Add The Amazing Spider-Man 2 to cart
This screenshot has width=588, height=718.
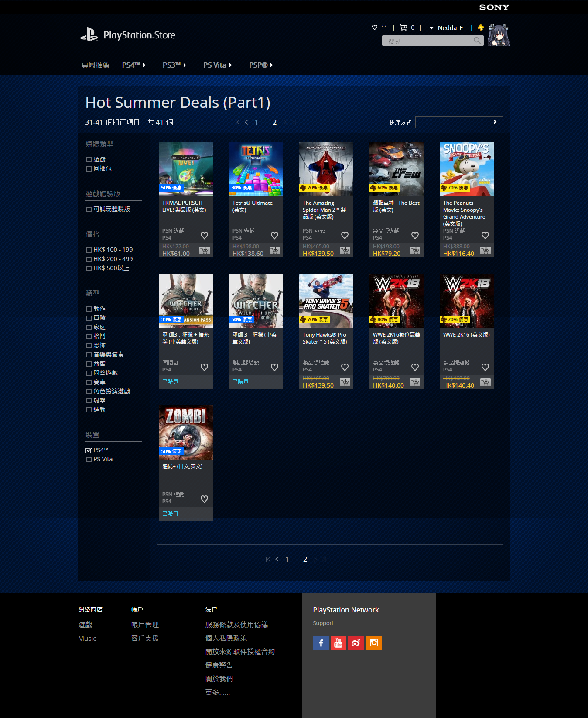point(345,251)
